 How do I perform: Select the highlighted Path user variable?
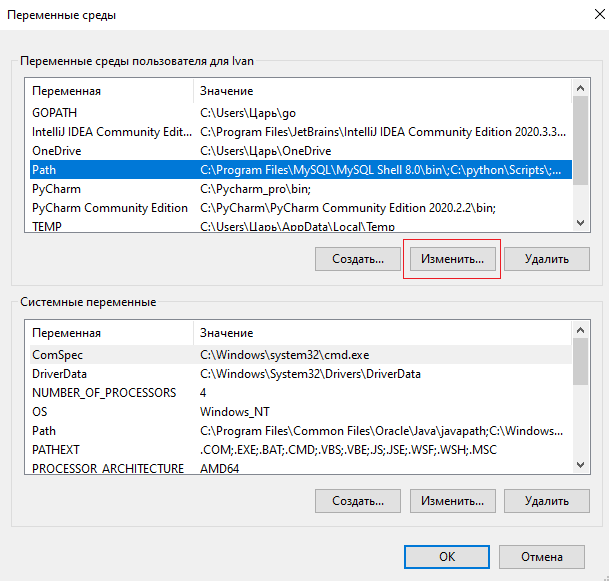pyautogui.click(x=301, y=170)
